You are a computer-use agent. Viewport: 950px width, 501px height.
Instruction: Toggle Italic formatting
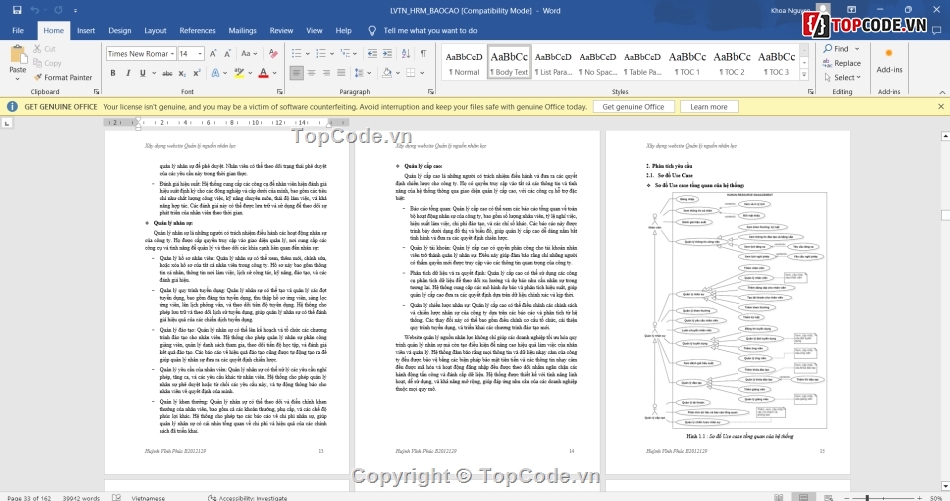pyautogui.click(x=128, y=73)
